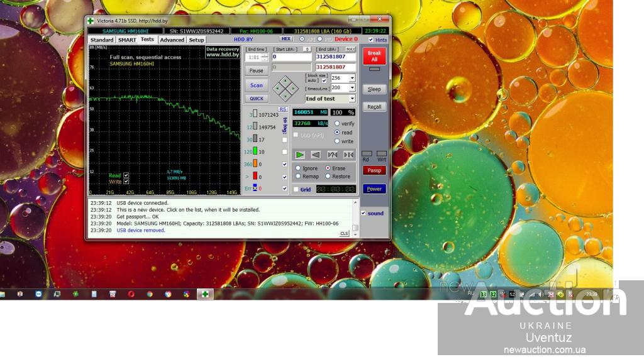Screen dimensions: 644x362
Task: Click the red block swatch with 0 count
Action: point(255,176)
